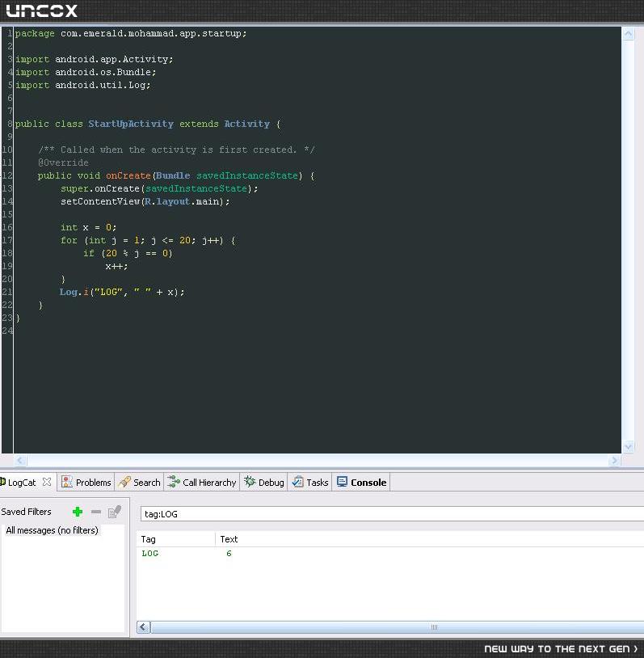Click the 'x++;' statement
The height and width of the screenshot is (658, 644).
[116, 266]
